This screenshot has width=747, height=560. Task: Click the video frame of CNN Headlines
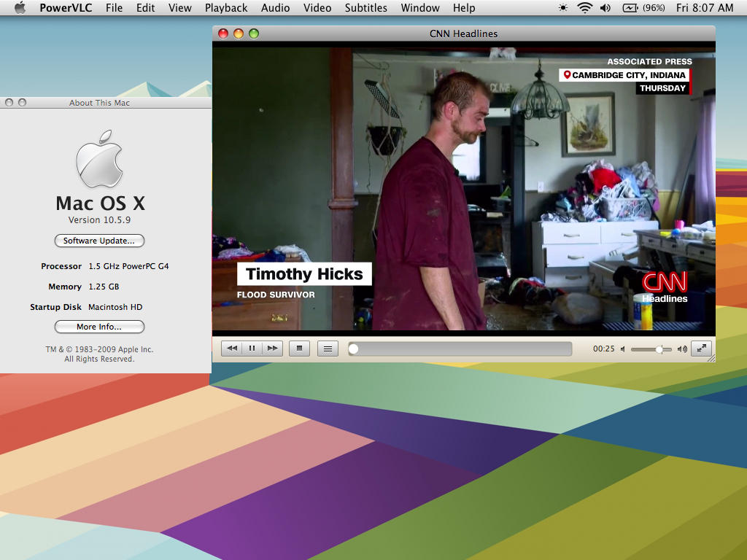coord(463,188)
